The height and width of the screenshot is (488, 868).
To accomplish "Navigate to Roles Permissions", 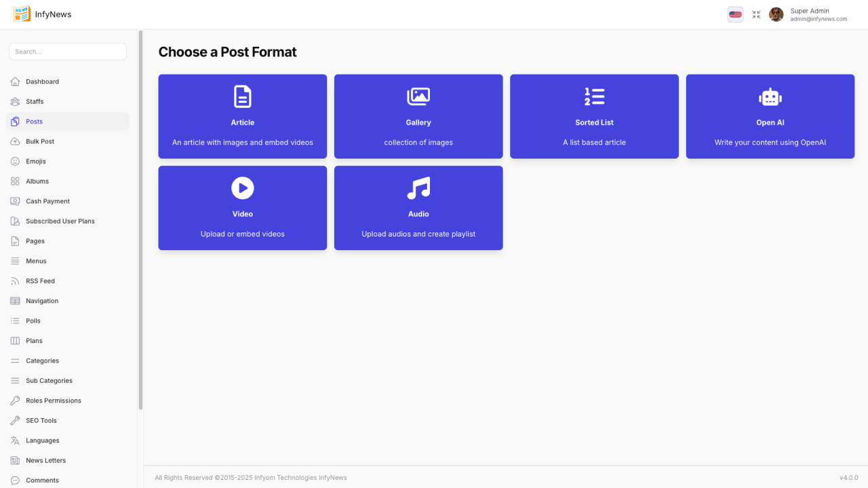I will pyautogui.click(x=53, y=401).
